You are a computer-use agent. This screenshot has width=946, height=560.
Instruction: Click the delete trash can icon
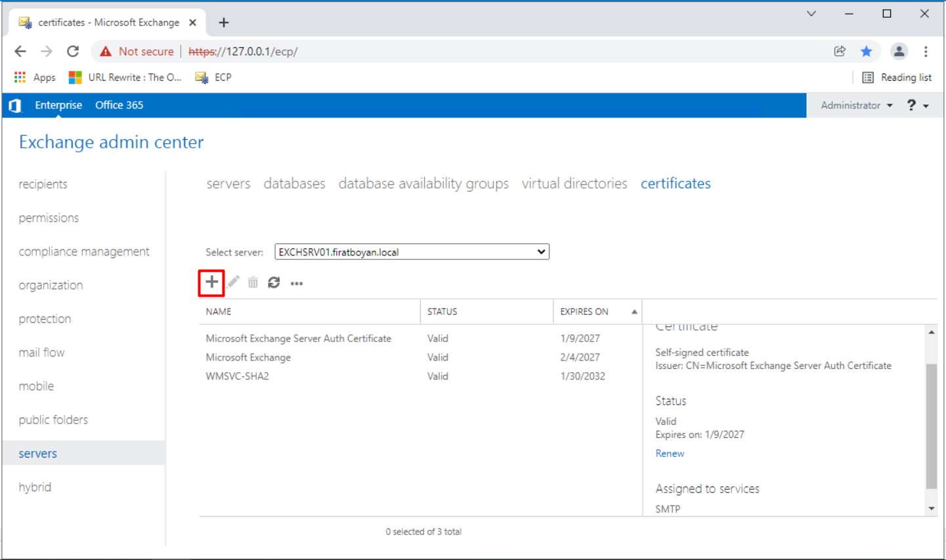pos(253,282)
